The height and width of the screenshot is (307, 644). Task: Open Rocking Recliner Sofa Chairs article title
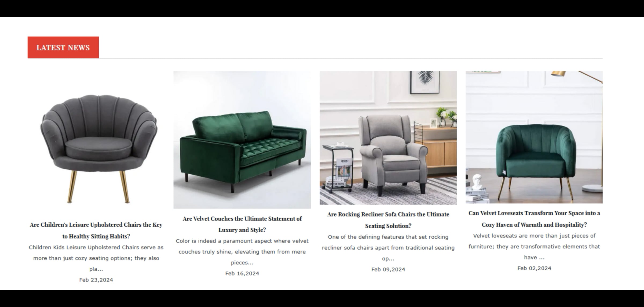click(x=388, y=220)
